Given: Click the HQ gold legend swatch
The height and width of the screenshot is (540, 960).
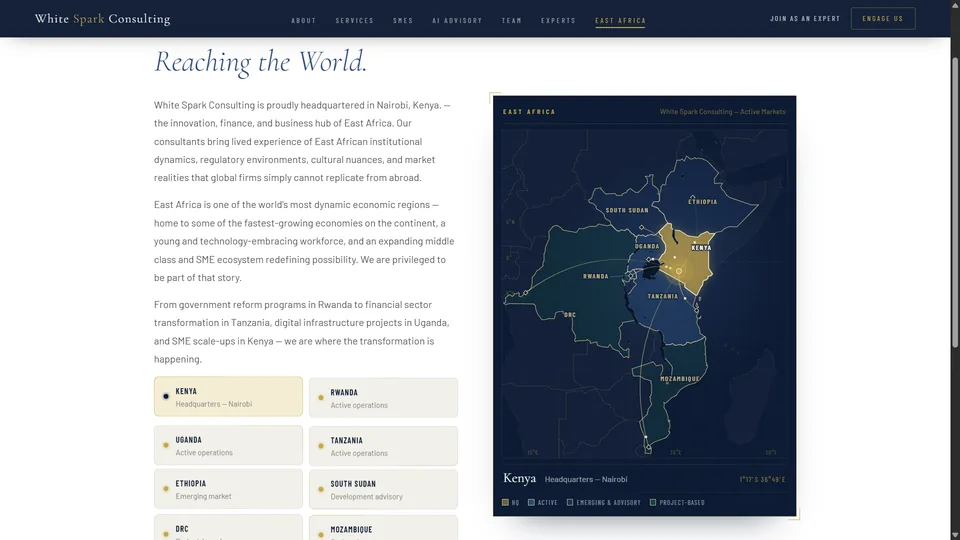Looking at the screenshot, I should [x=505, y=503].
